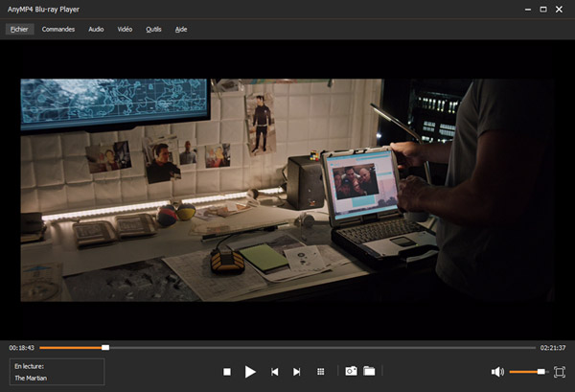This screenshot has width=575, height=392.
Task: Open the snapshot folder icon
Action: 369,371
